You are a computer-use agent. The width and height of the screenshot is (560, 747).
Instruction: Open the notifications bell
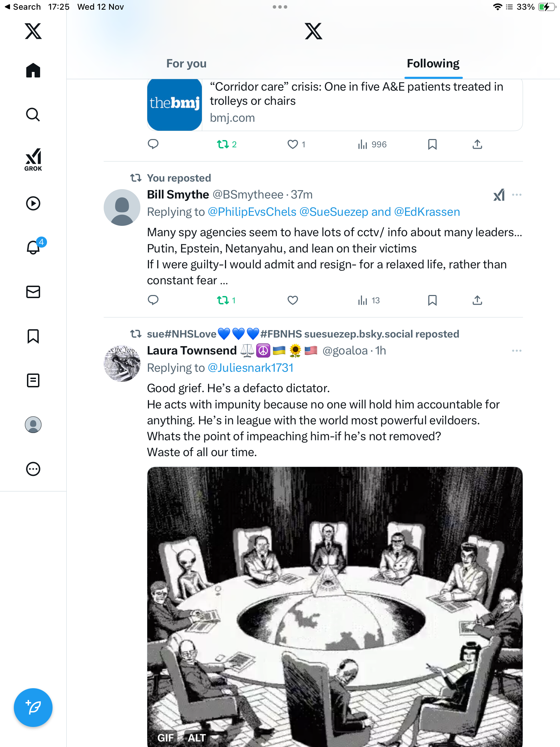pos(34,248)
